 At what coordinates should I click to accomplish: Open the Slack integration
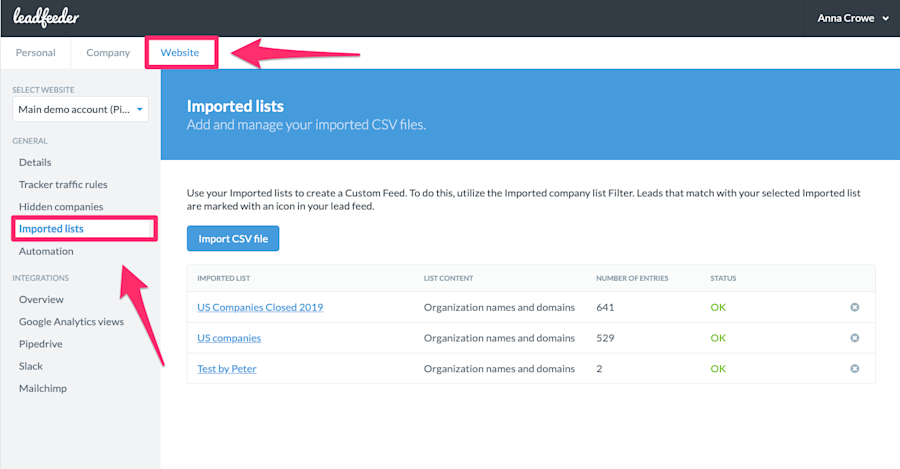pyautogui.click(x=31, y=366)
